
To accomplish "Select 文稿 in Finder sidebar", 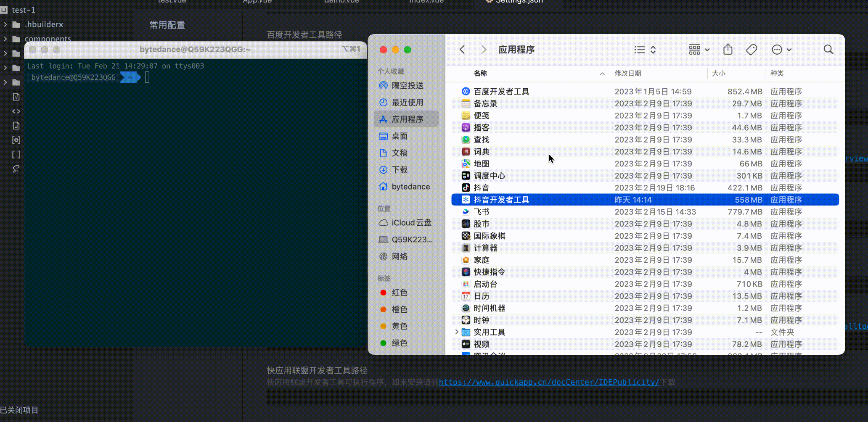I will point(406,153).
